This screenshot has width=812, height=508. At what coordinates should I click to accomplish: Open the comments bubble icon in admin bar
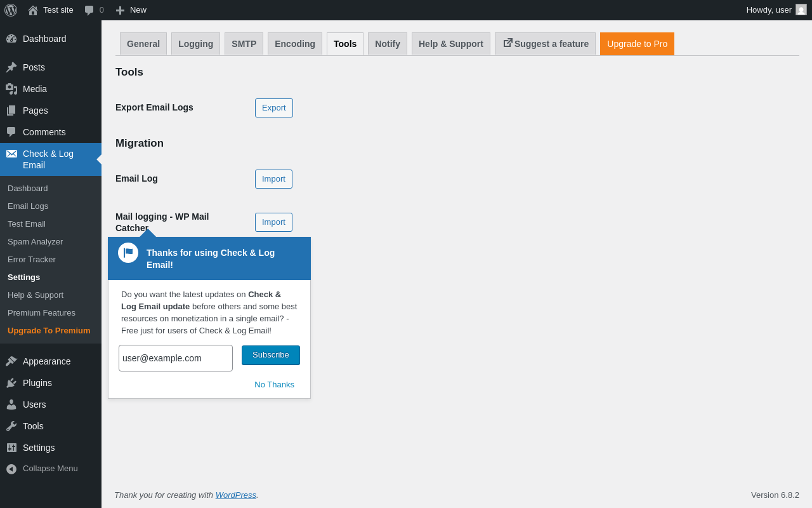tap(89, 10)
